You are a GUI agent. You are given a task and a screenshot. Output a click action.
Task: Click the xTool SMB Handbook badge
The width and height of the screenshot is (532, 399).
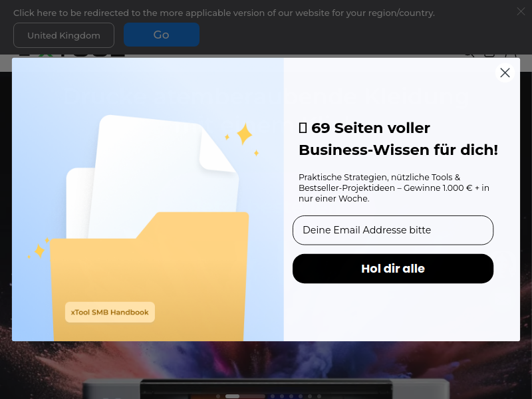click(x=110, y=312)
